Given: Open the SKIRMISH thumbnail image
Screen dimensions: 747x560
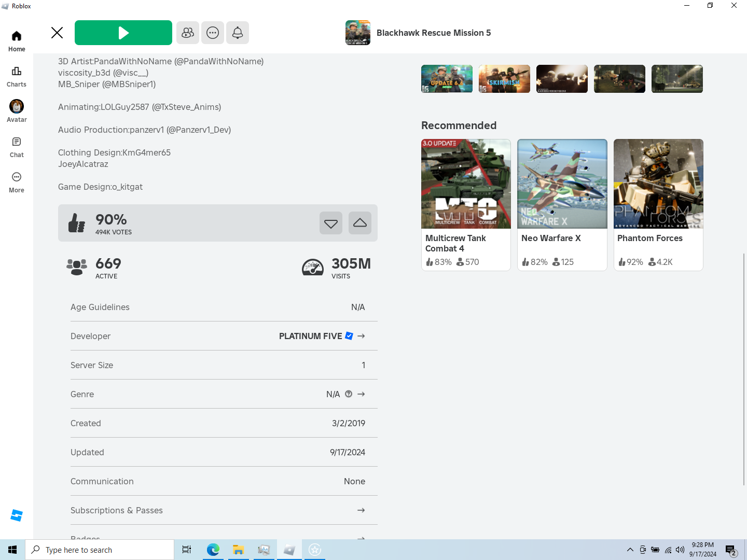Looking at the screenshot, I should pos(504,79).
